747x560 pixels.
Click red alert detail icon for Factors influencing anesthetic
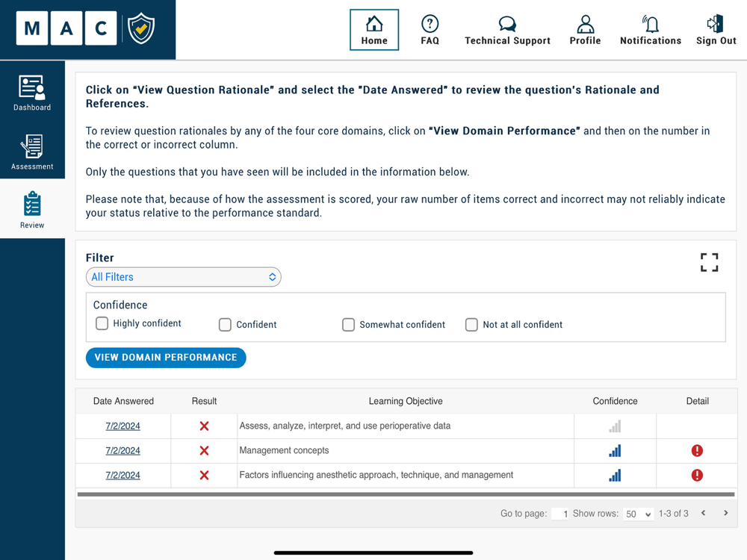point(697,475)
